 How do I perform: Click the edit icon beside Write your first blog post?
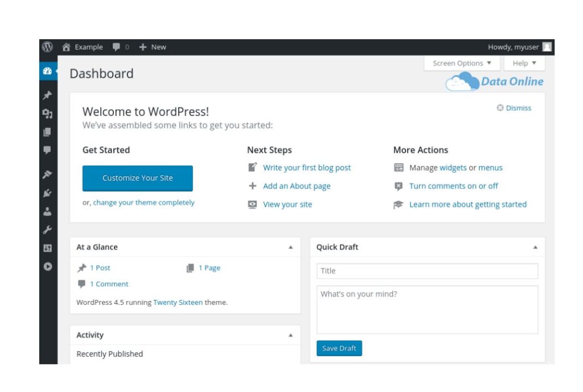252,168
